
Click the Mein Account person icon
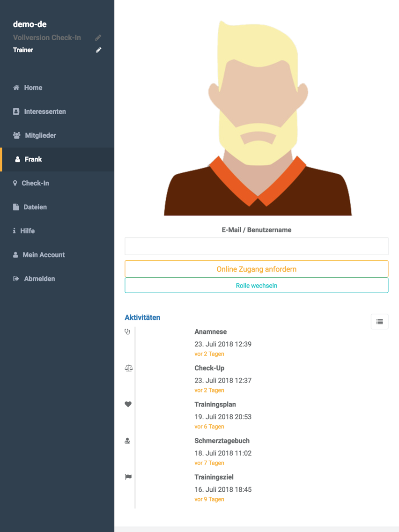(15, 255)
